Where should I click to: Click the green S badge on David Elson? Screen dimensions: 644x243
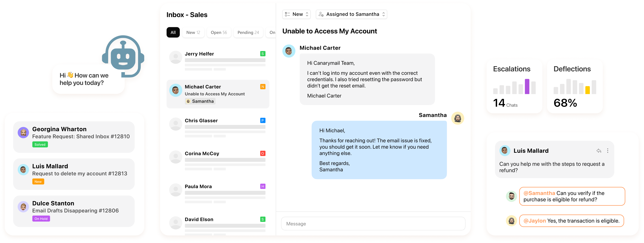coord(263,219)
